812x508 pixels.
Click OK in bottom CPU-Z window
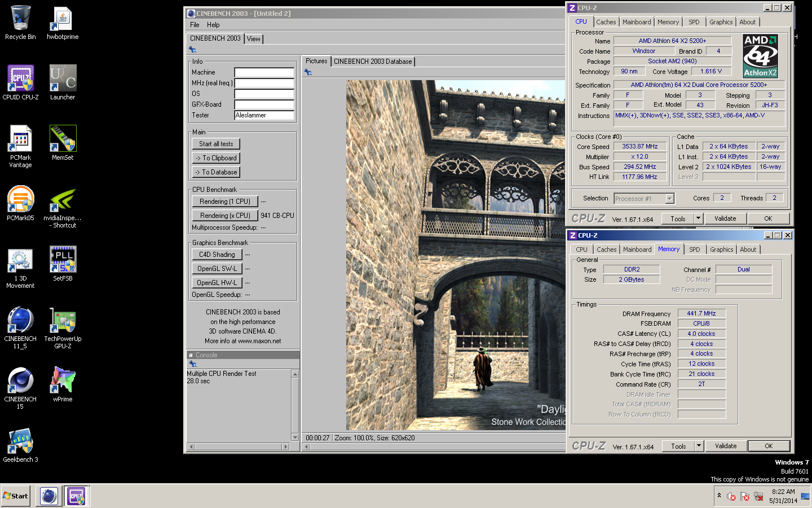[x=769, y=446]
